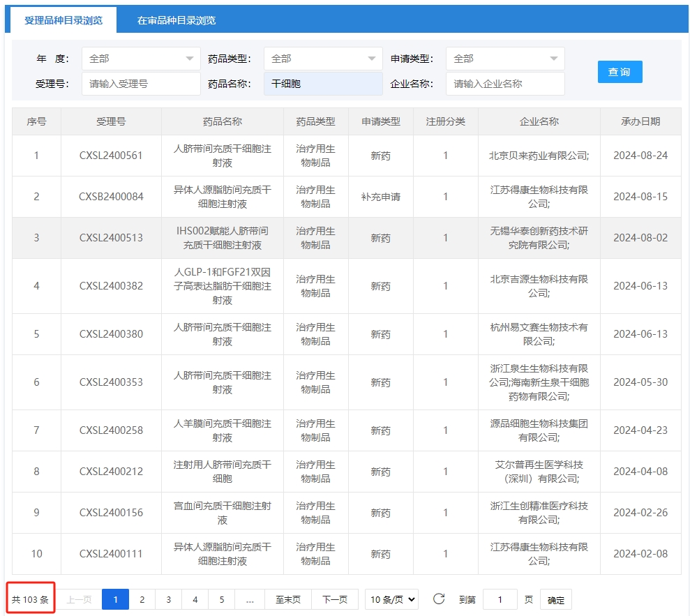Click the 确定 button to jump pages
The image size is (690, 616).
tap(555, 599)
